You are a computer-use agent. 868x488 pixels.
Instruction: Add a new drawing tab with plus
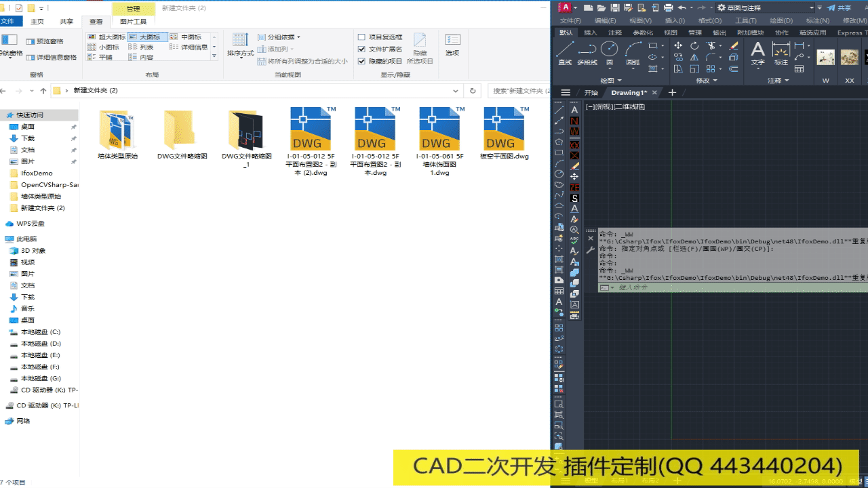[672, 93]
